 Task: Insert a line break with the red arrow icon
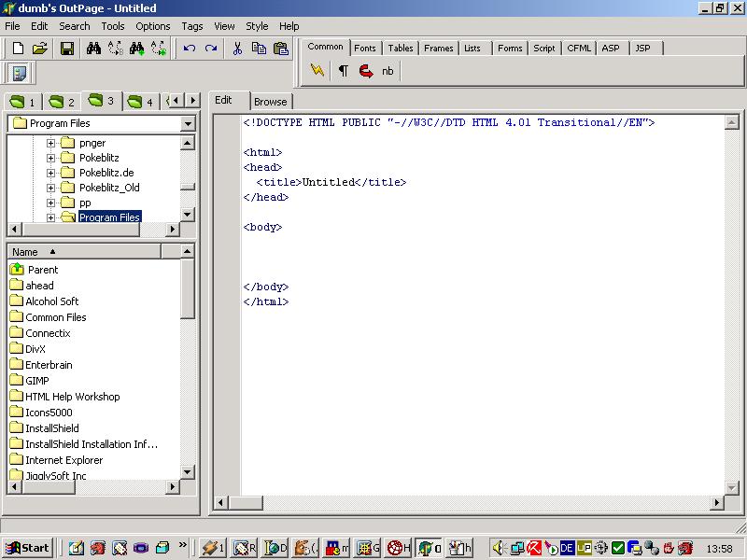[366, 71]
